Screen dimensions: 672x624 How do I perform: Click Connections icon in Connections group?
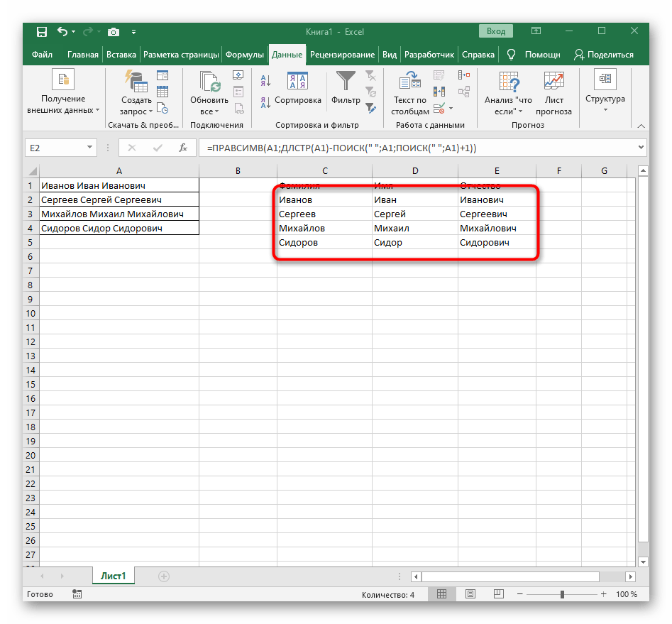tap(238, 75)
